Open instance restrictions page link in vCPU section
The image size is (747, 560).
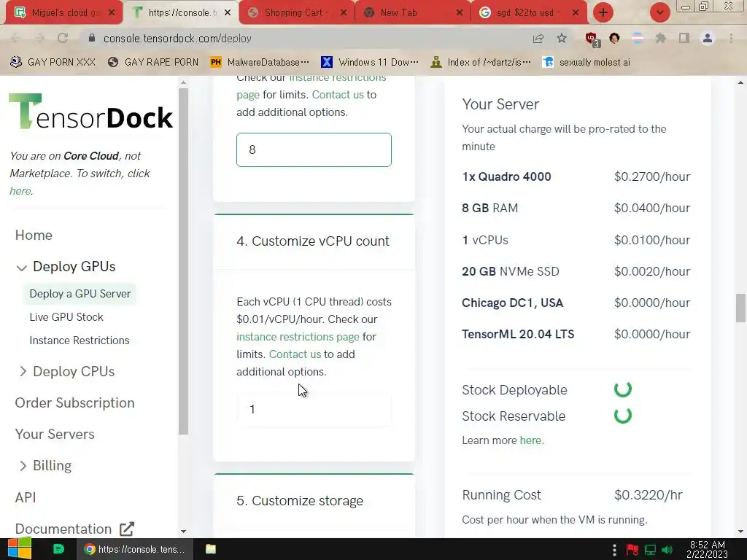pos(298,337)
